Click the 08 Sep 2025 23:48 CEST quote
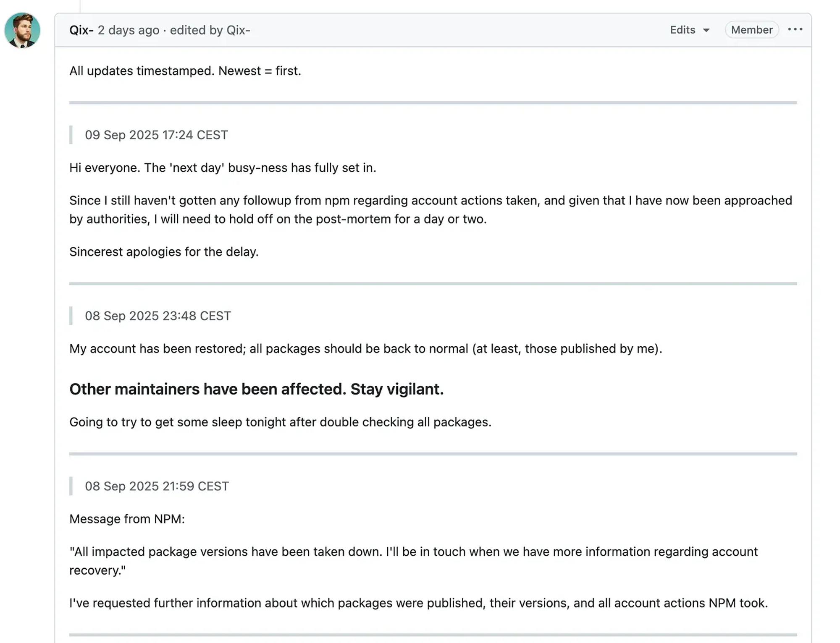The height and width of the screenshot is (643, 840). (x=158, y=316)
